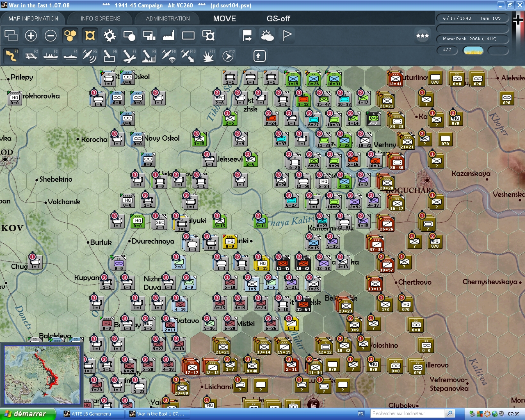The image size is (525, 420).
Task: Click the white pennant flag icon
Action: point(287,36)
